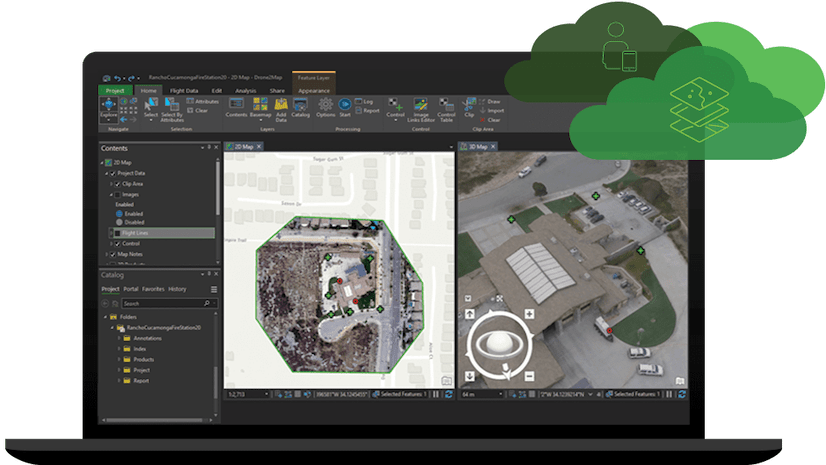Refresh the 2D Map view
826x465 pixels.
[448, 394]
